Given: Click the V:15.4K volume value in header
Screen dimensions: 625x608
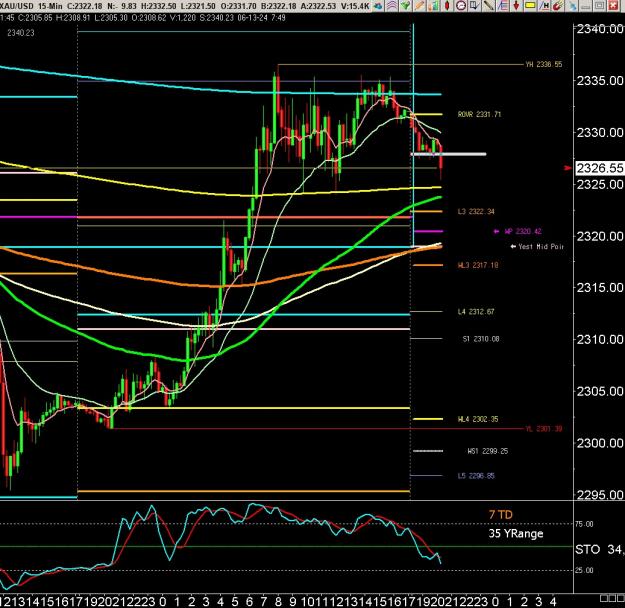Looking at the screenshot, I should pos(356,6).
